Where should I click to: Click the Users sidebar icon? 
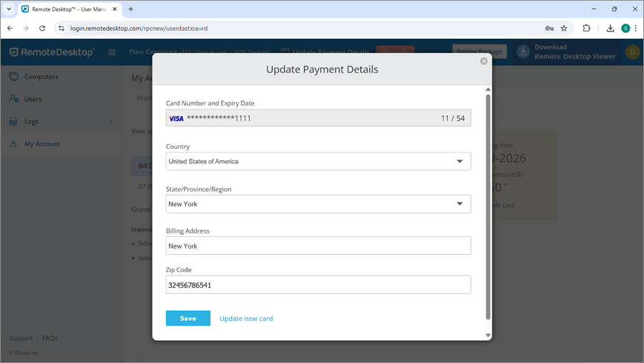pos(14,99)
